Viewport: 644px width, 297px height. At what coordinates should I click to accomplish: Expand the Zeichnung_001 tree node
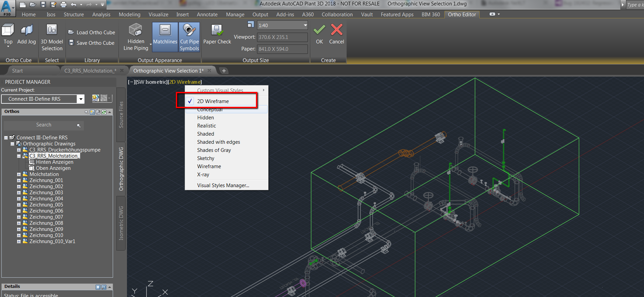point(19,180)
